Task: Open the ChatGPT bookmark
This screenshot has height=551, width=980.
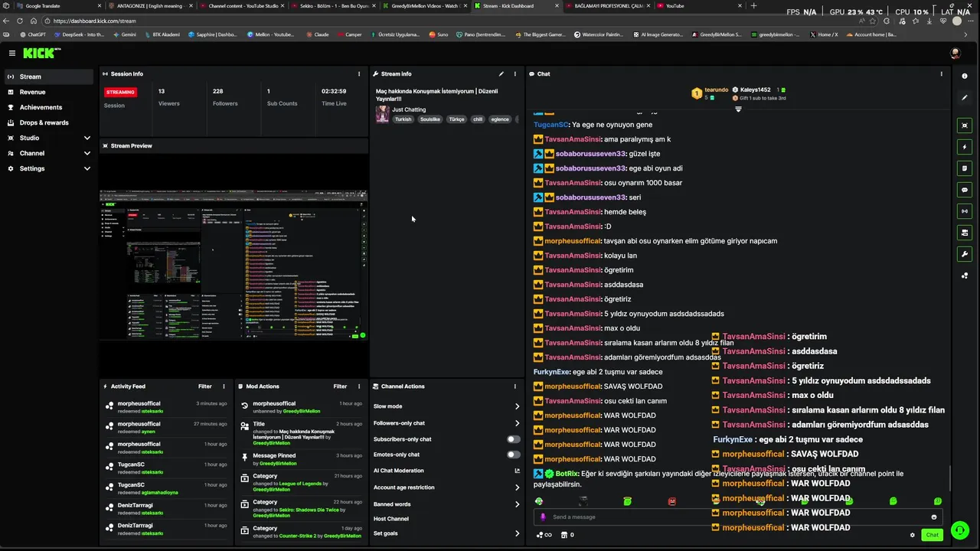Action: (33, 34)
